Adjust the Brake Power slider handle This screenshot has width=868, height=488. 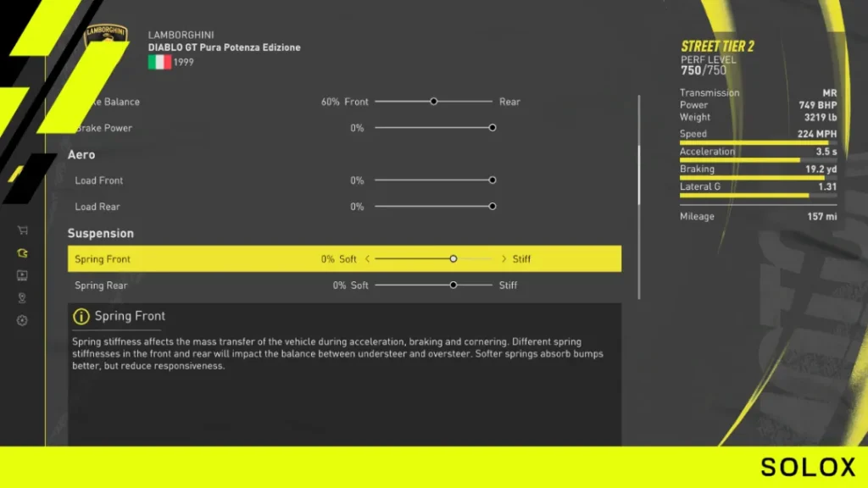(492, 127)
